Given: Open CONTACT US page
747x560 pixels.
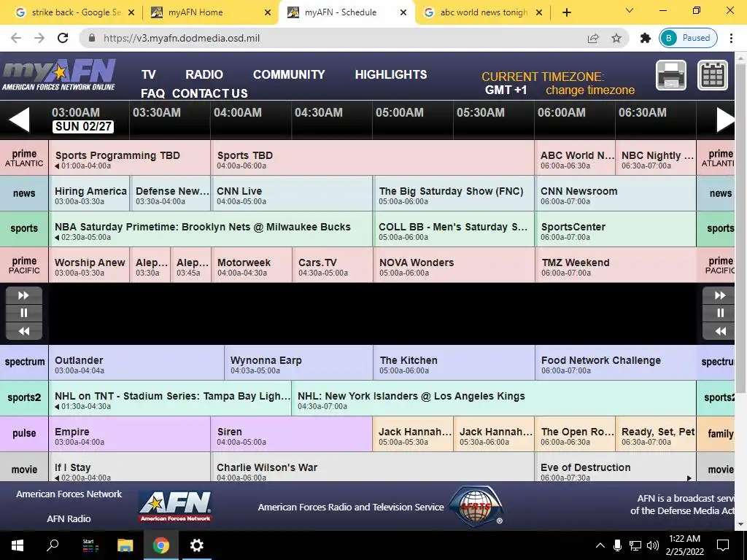Looking at the screenshot, I should point(210,93).
